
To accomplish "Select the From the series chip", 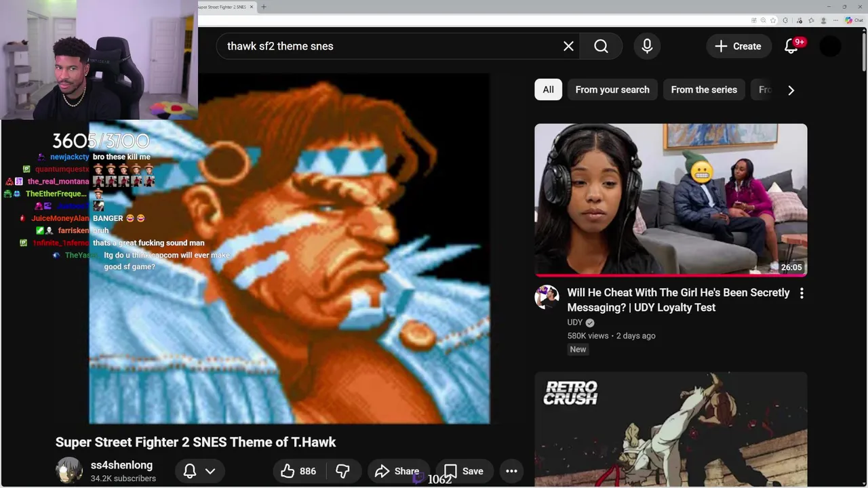I will click(x=704, y=89).
